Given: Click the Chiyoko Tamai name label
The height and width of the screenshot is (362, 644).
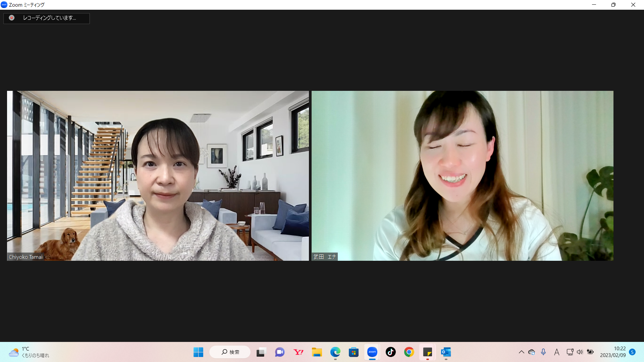Looking at the screenshot, I should (x=25, y=257).
